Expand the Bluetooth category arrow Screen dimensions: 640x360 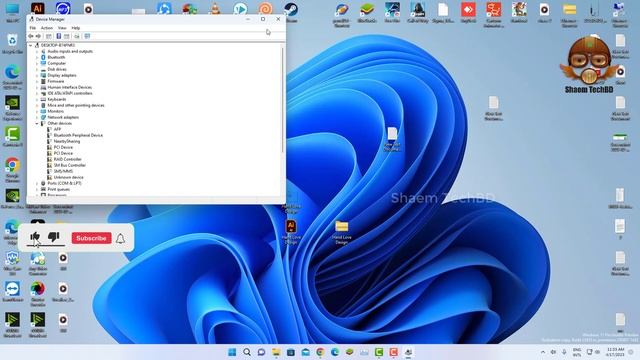tap(37, 58)
